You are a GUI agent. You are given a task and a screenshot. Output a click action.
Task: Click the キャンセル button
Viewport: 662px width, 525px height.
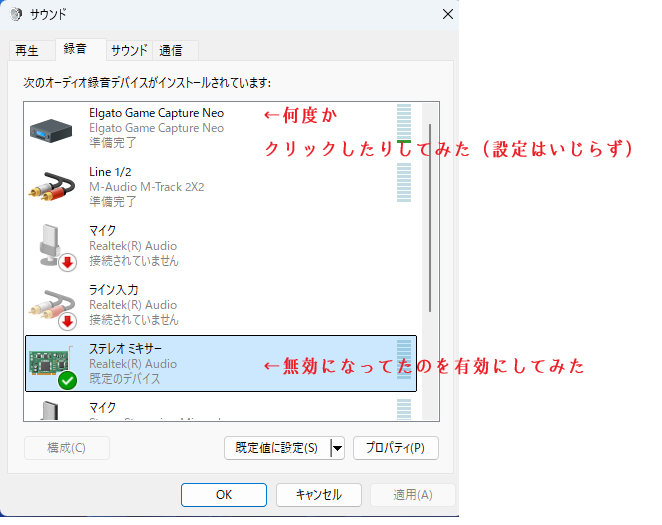coord(319,495)
